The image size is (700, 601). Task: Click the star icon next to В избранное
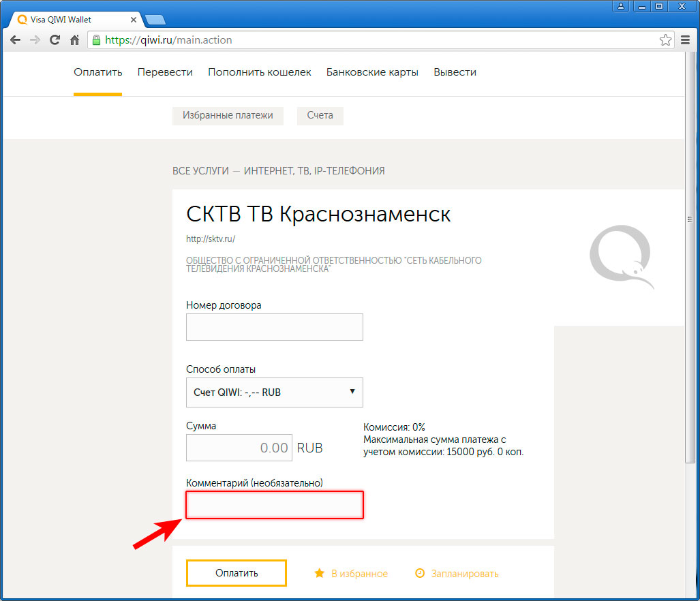pos(319,573)
